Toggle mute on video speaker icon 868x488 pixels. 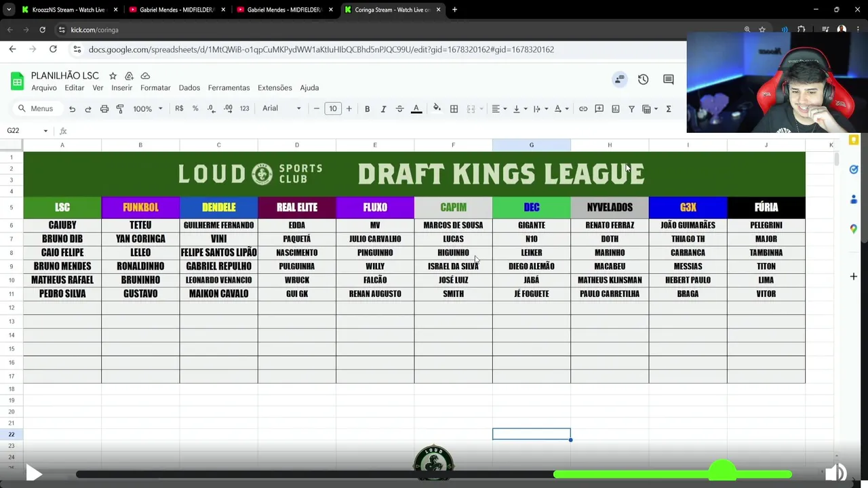click(835, 473)
